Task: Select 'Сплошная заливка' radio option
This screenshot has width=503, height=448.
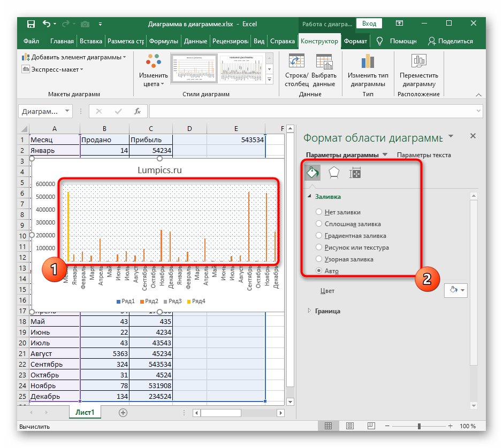Action: [x=319, y=224]
